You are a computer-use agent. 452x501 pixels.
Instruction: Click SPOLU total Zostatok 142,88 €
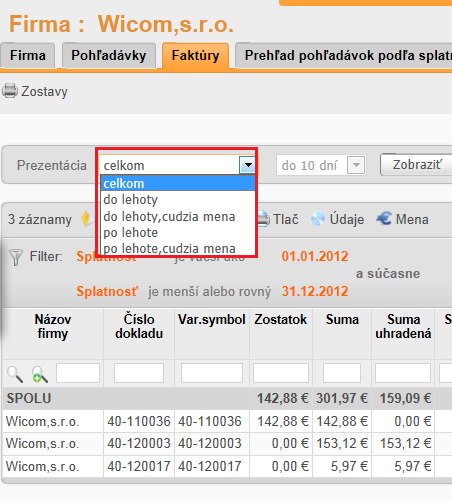tap(283, 398)
